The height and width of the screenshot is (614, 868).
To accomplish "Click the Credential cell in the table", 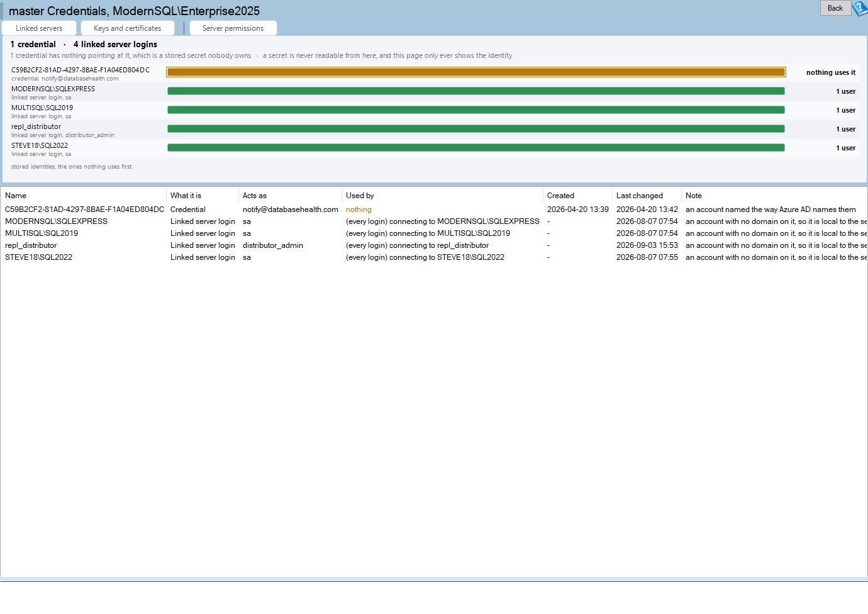I will point(188,209).
